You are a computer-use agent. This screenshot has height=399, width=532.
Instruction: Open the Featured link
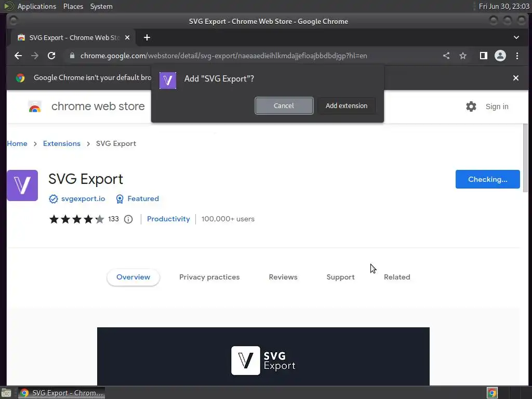[x=143, y=199]
